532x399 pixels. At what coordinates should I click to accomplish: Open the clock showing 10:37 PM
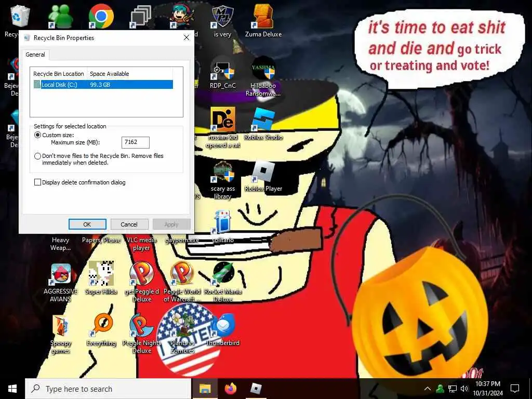pos(487,389)
